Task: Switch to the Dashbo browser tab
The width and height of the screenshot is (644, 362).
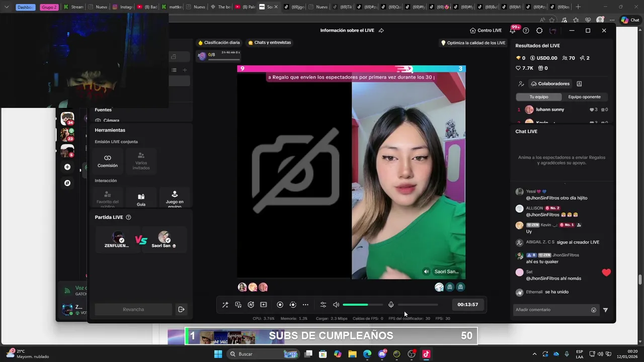Action: pos(26,7)
